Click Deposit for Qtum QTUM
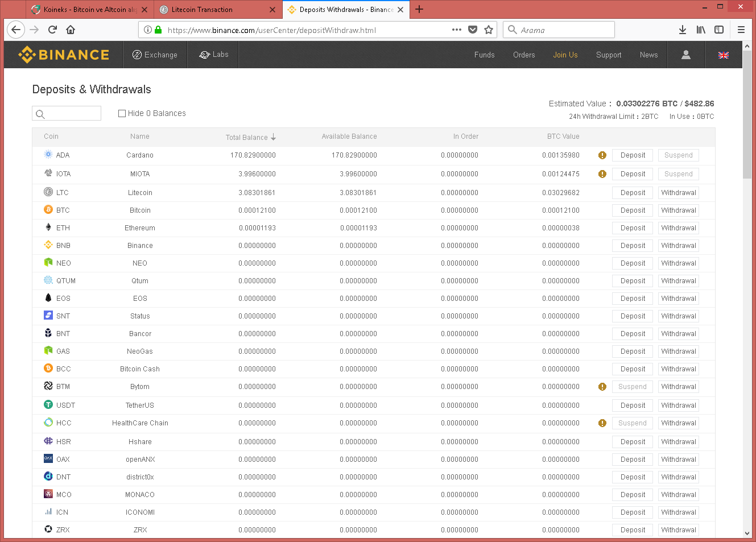Viewport: 756px width, 542px height. click(633, 281)
